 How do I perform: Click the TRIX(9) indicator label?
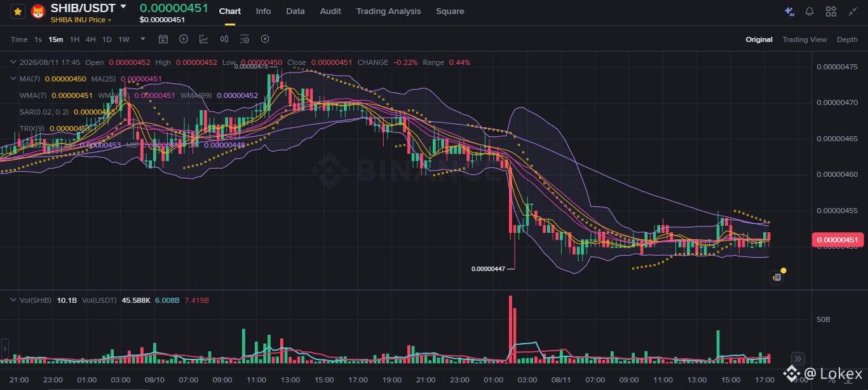click(x=32, y=129)
